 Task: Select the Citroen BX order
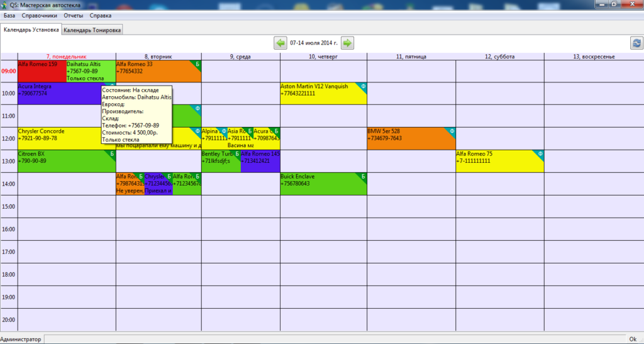click(67, 161)
